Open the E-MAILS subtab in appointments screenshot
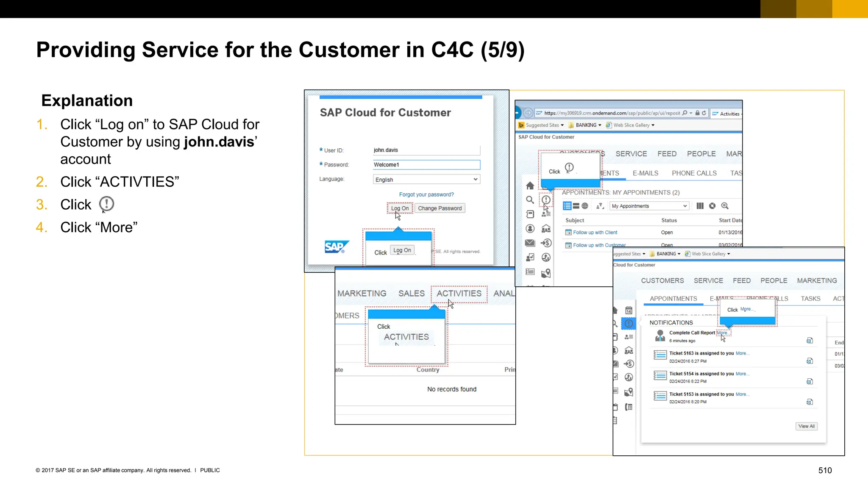This screenshot has height=488, width=868. (645, 173)
